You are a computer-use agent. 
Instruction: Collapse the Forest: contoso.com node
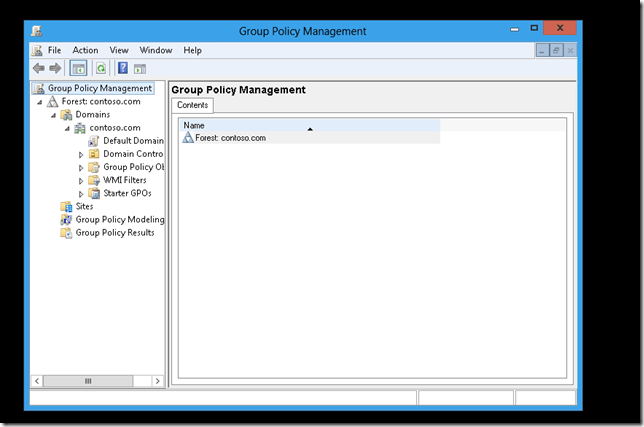pos(39,102)
